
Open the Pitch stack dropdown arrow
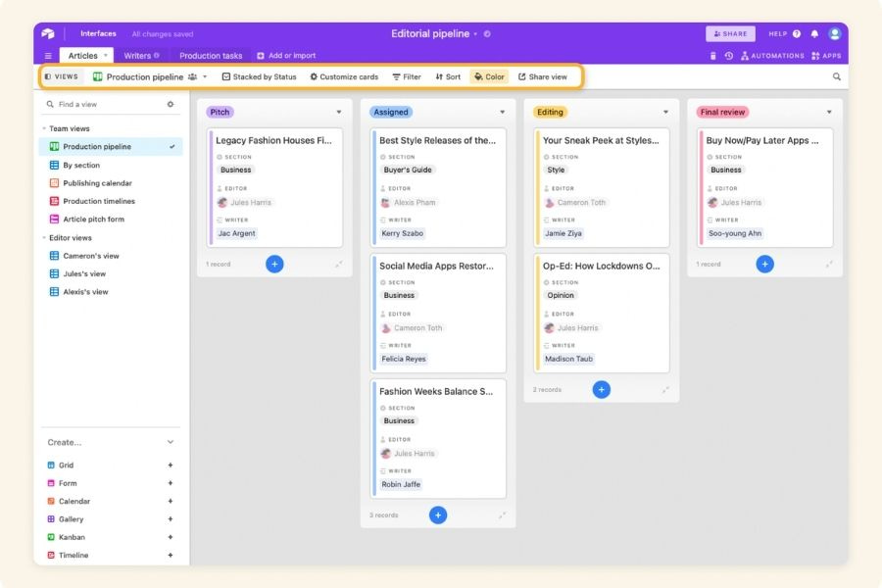point(339,112)
